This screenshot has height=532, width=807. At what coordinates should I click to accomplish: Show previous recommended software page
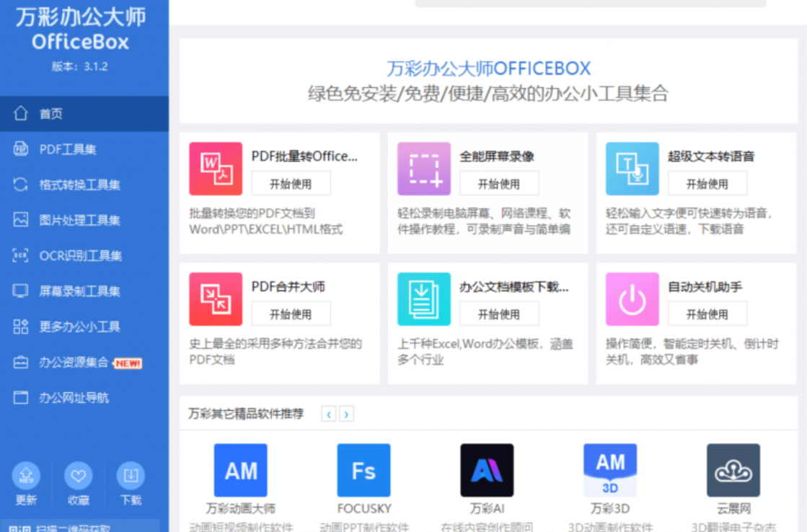[x=328, y=414]
